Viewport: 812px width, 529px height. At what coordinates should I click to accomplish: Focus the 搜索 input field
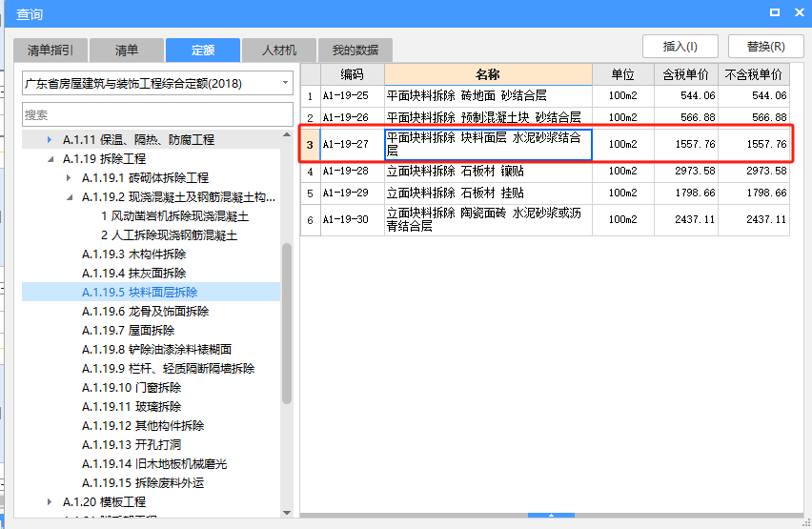(157, 114)
